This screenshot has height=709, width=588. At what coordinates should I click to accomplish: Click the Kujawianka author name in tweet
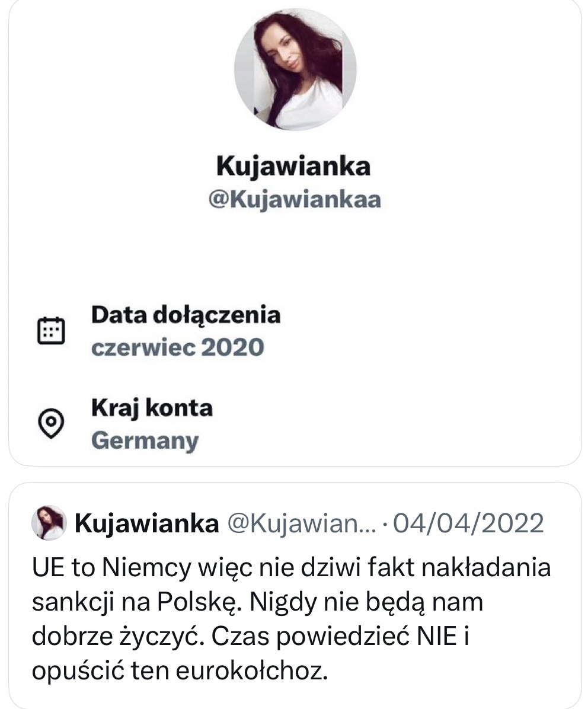(x=147, y=523)
